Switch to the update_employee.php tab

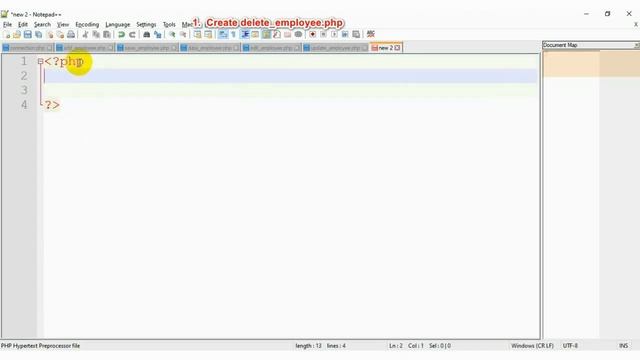(x=335, y=48)
